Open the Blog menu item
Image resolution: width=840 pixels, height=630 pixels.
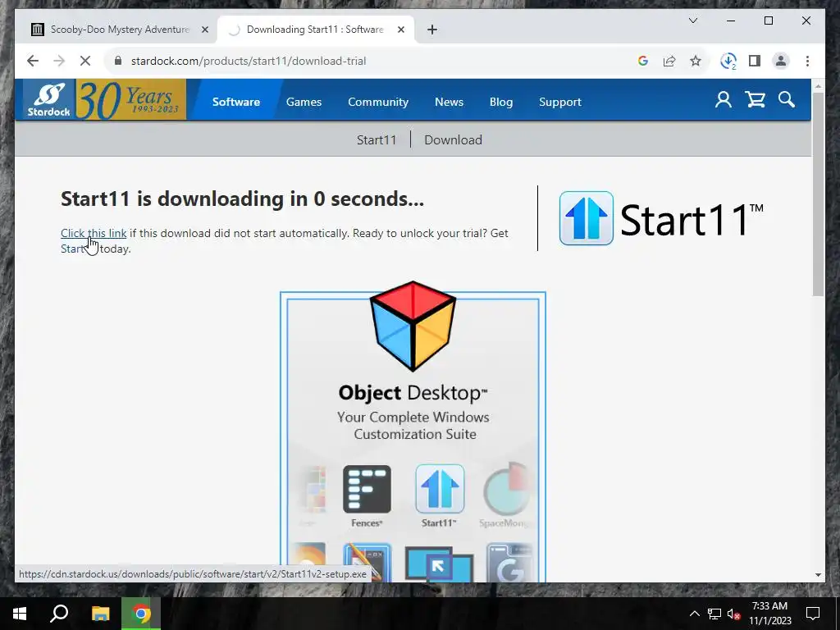click(501, 102)
